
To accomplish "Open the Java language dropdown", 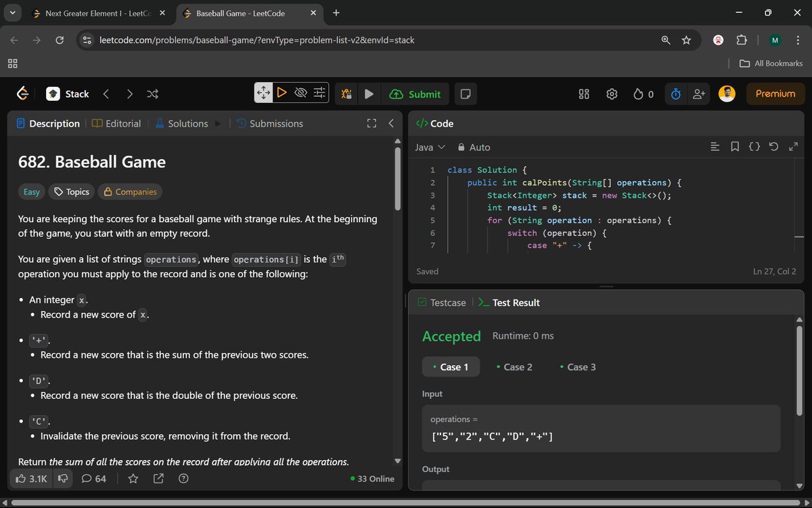I will [x=429, y=147].
